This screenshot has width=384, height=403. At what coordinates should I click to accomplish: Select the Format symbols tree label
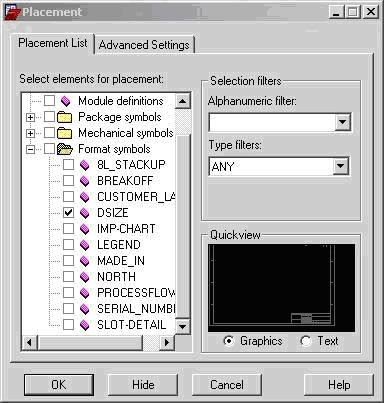pyautogui.click(x=114, y=149)
